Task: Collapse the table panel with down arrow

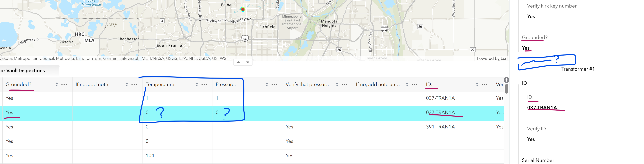Action: point(248,62)
